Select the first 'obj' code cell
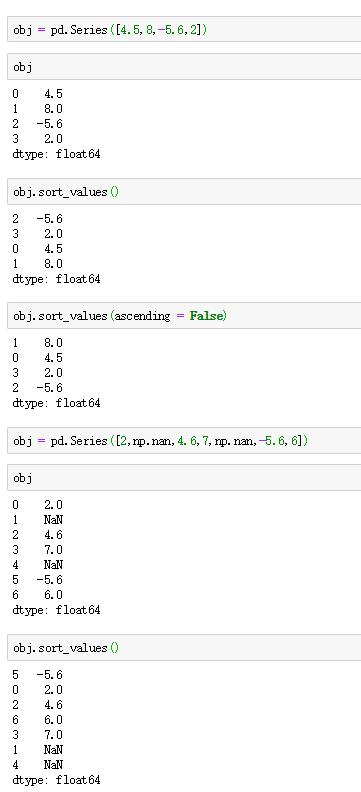Image resolution: width=361 pixels, height=792 pixels. coord(184,67)
